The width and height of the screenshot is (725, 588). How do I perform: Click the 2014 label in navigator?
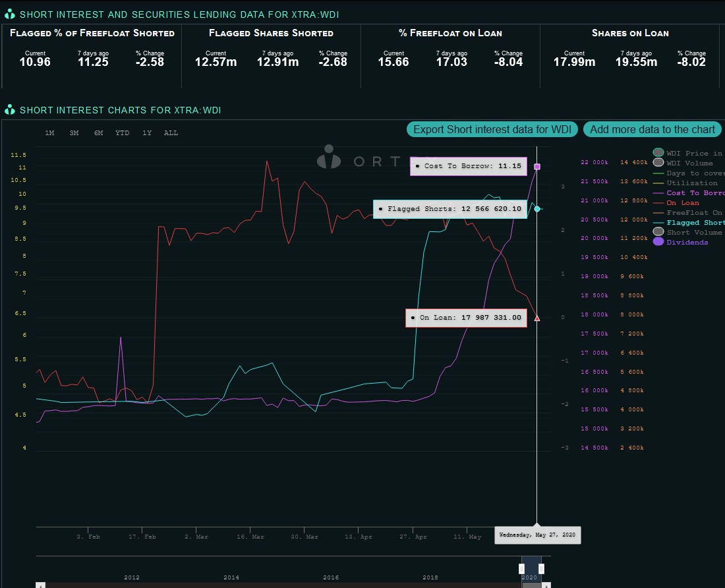(x=231, y=577)
